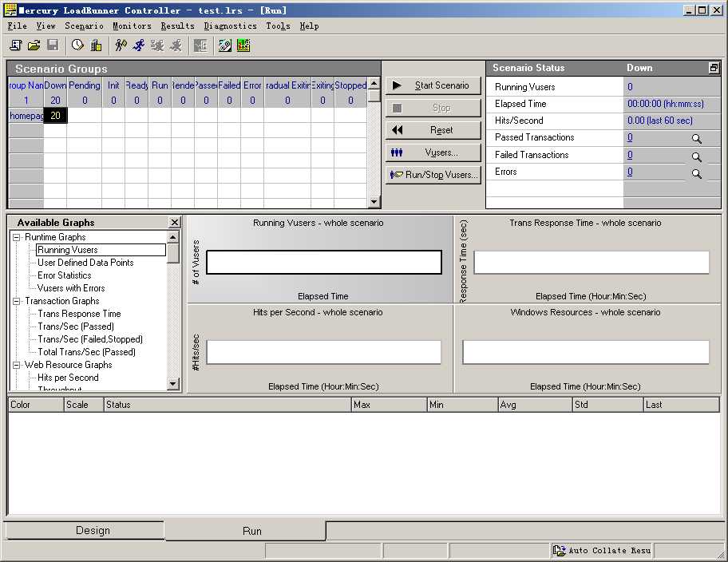Image resolution: width=728 pixels, height=562 pixels.
Task: Click the Color column header in legend
Action: (x=36, y=405)
